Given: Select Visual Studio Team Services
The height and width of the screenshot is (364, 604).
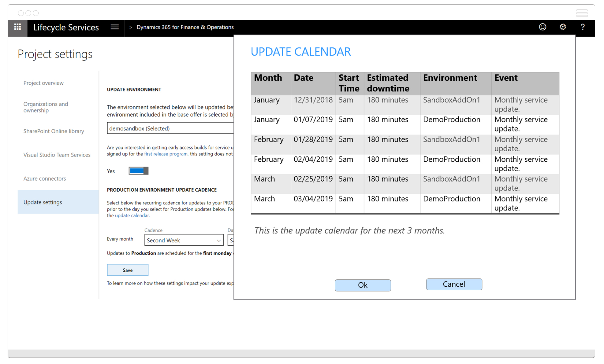Looking at the screenshot, I should click(57, 155).
